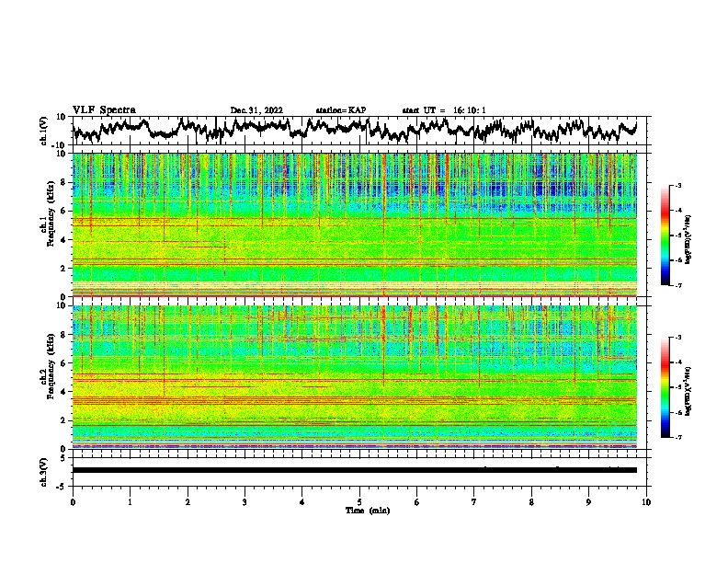The image size is (728, 563).
Task: Select the "start UT = 16:10:1" text
Action: tap(444, 110)
